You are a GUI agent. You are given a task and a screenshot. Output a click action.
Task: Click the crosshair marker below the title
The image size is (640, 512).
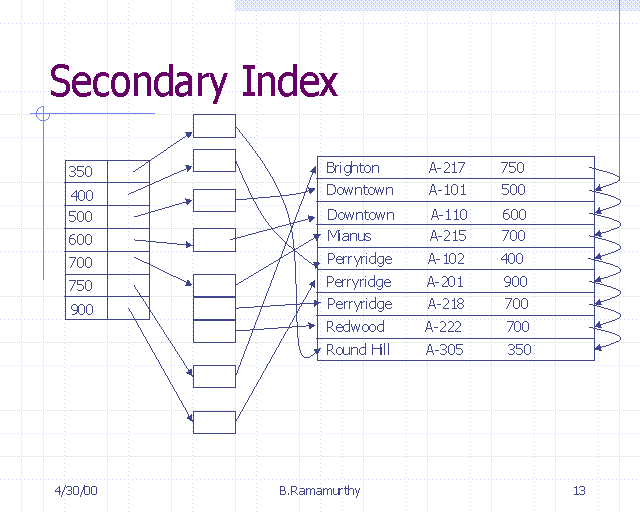(x=42, y=113)
